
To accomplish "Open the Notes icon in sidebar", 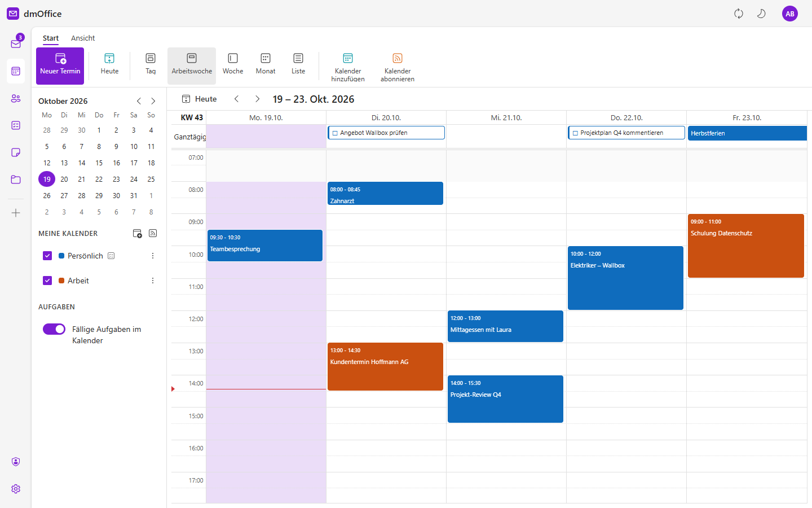I will click(16, 152).
